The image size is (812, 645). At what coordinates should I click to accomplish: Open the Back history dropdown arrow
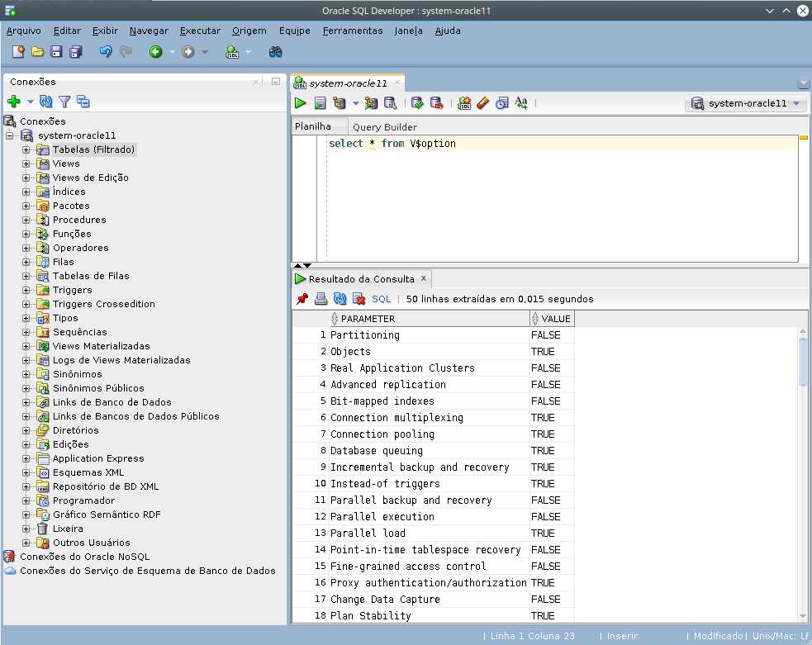(172, 52)
